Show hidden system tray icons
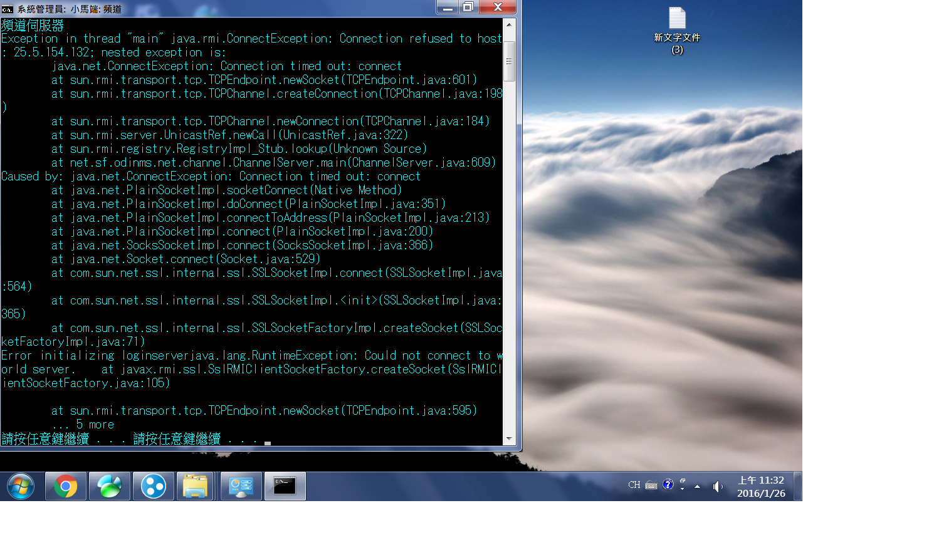This screenshot has width=939, height=560. 697,486
